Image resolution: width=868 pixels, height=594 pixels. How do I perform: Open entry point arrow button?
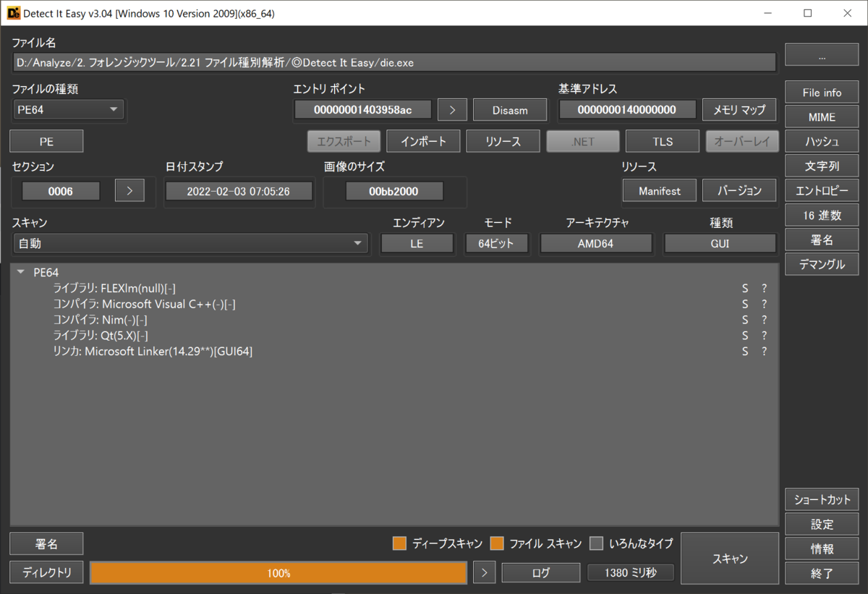pyautogui.click(x=452, y=110)
